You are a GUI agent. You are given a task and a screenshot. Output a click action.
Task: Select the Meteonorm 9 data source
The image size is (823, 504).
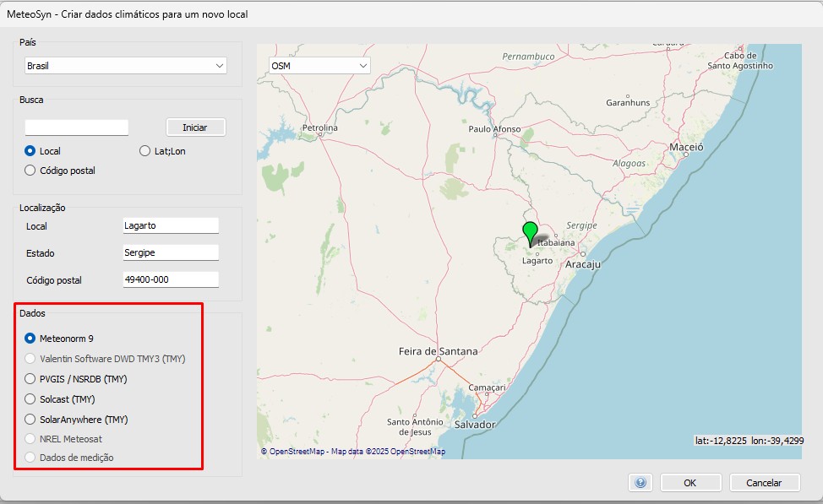point(31,339)
